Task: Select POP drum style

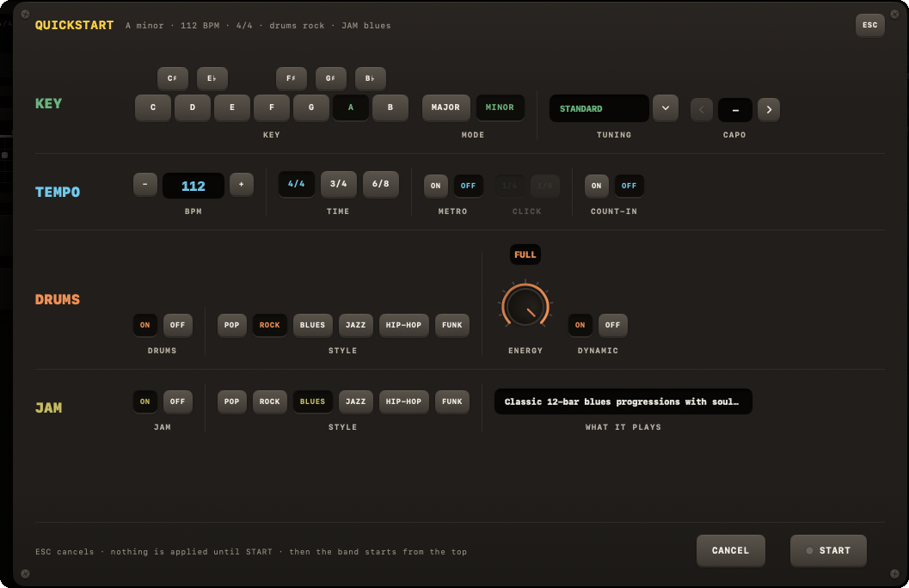Action: pyautogui.click(x=232, y=325)
